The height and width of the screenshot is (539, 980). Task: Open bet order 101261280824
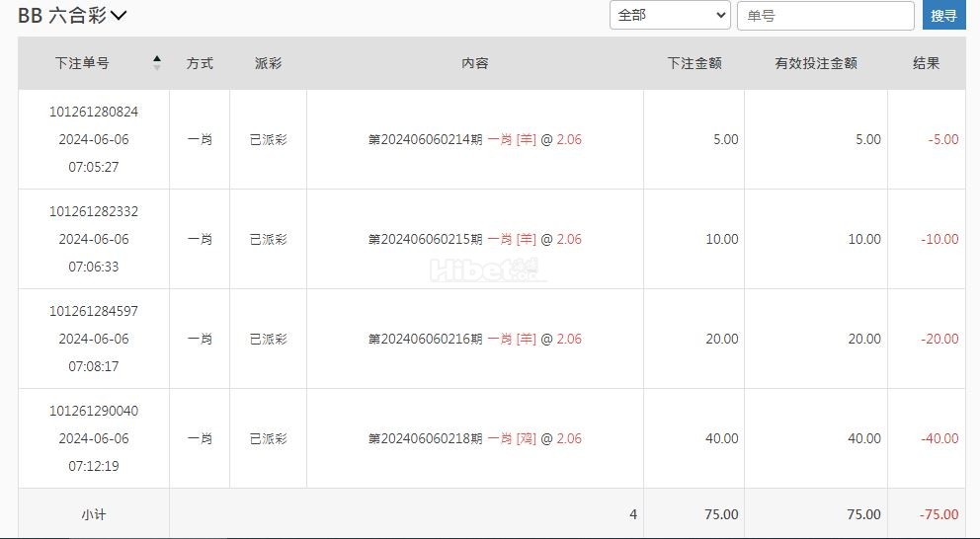pos(94,112)
